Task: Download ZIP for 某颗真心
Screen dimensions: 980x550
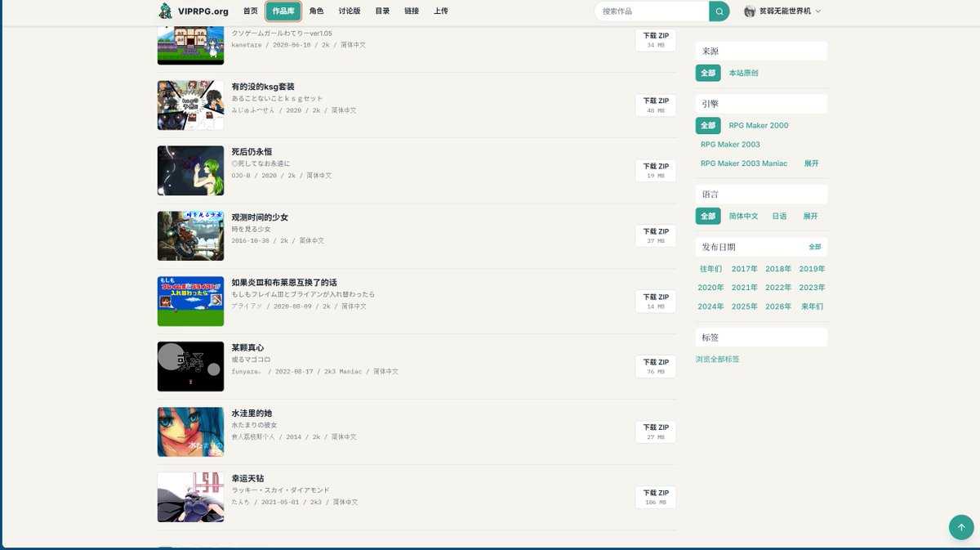Action: (656, 367)
